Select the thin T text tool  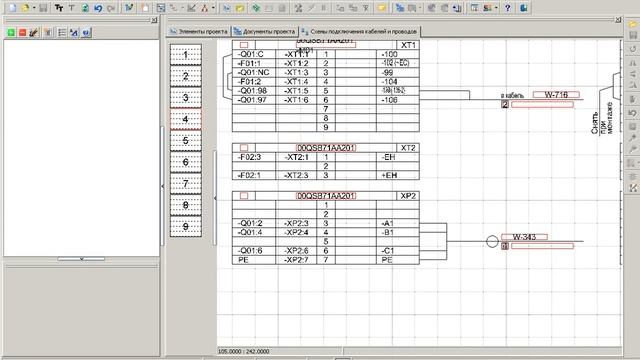click(x=72, y=7)
